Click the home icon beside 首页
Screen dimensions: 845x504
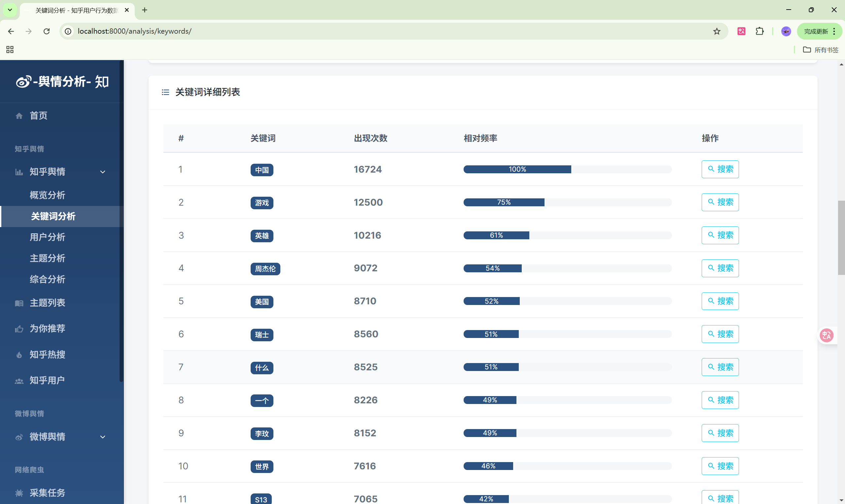pyautogui.click(x=19, y=116)
